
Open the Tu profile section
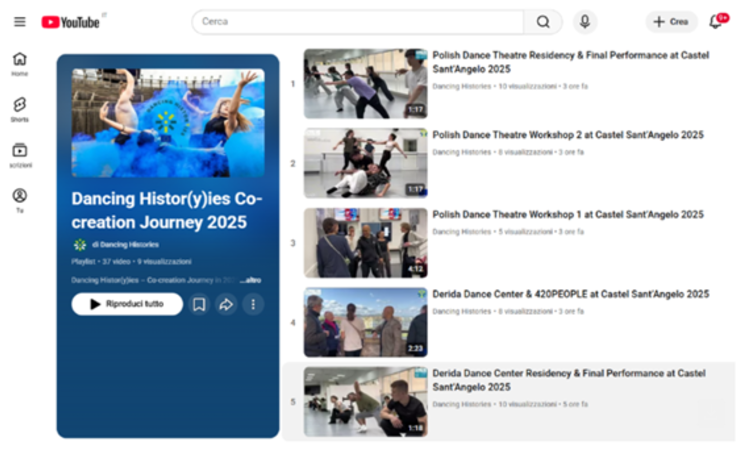click(x=20, y=200)
